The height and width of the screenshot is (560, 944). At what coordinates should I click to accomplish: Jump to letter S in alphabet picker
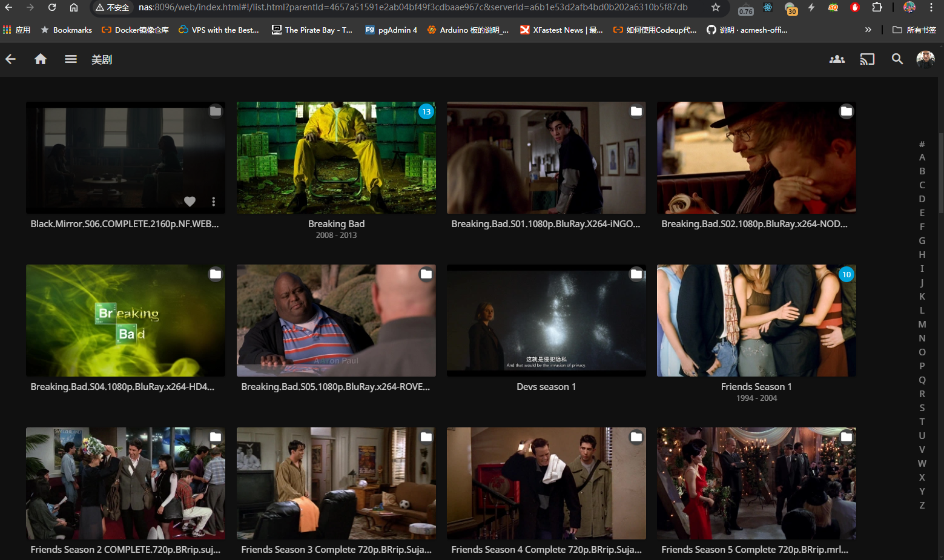(x=922, y=407)
